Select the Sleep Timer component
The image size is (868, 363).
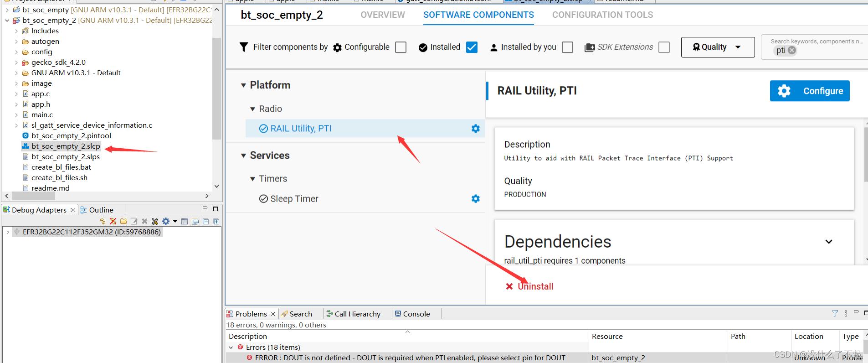[x=294, y=199]
